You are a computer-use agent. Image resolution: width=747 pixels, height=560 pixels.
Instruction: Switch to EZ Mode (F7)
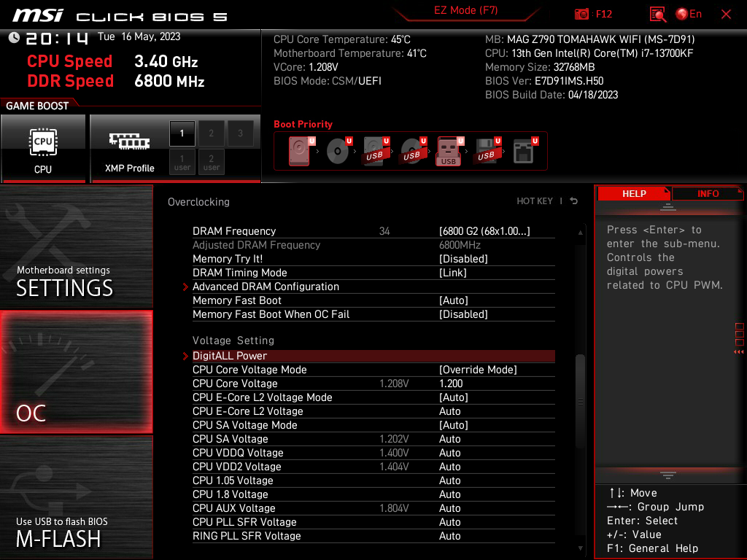pos(466,10)
